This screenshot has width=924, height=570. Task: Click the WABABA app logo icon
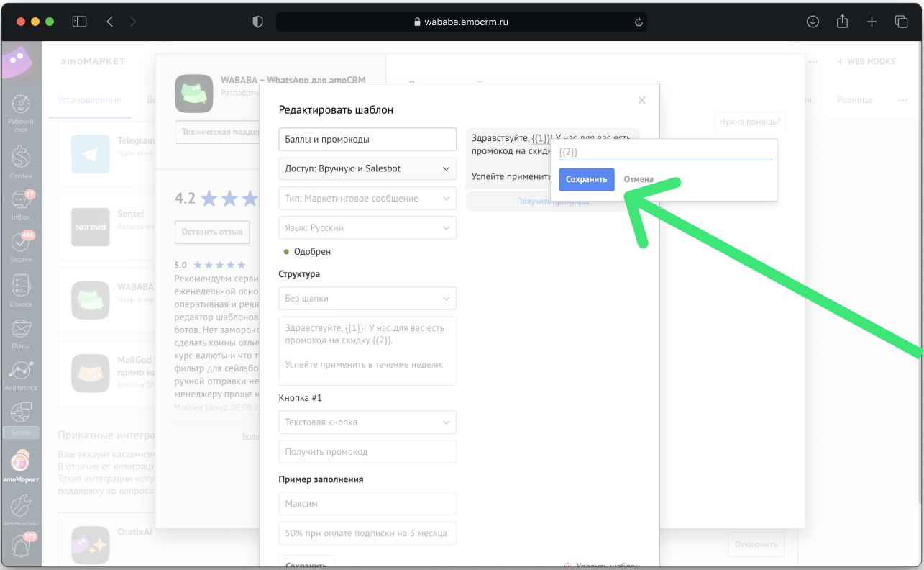coord(193,94)
